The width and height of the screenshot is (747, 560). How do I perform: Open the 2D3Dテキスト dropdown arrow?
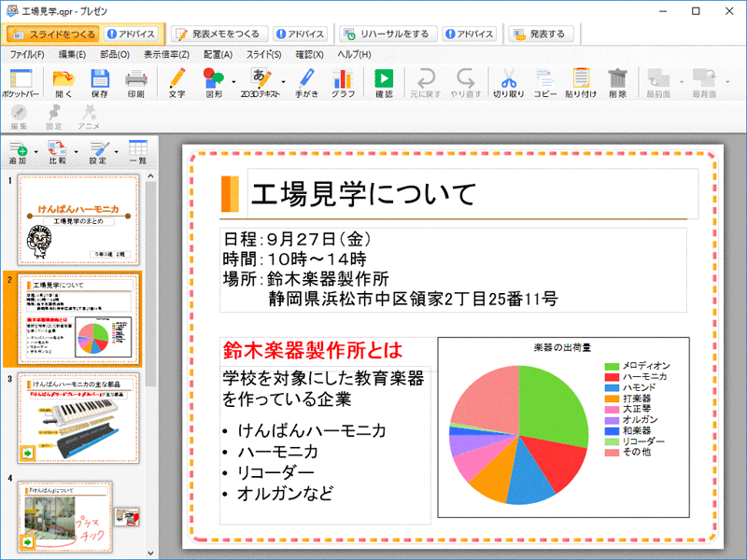[x=283, y=82]
